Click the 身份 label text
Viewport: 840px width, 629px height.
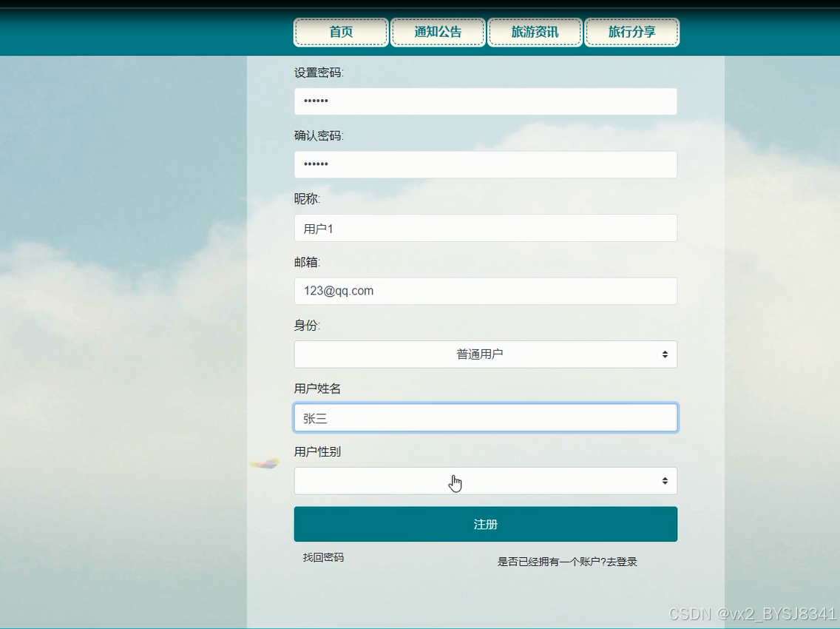tap(307, 326)
